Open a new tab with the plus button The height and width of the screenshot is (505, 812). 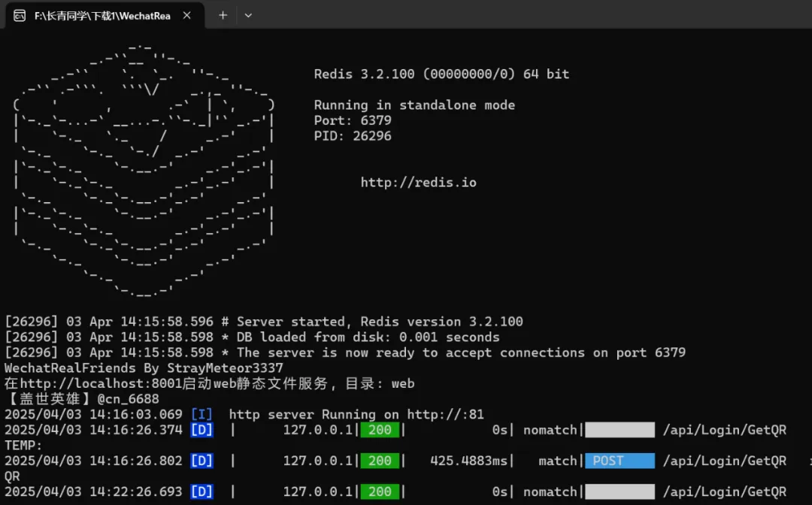[223, 15]
